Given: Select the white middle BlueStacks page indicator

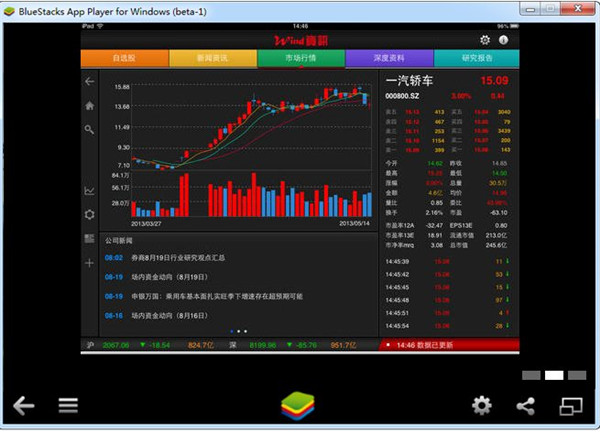Looking at the screenshot, I should [x=554, y=375].
